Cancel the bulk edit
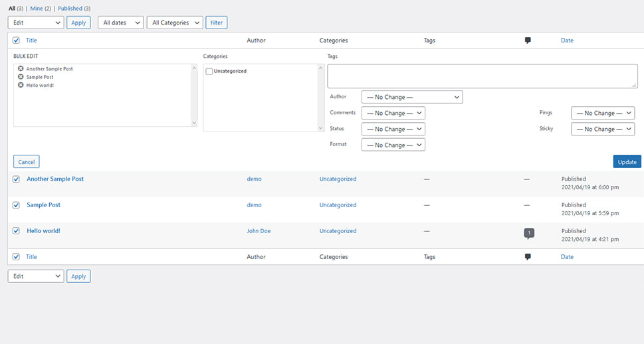Image resolution: width=644 pixels, height=344 pixels. [27, 162]
